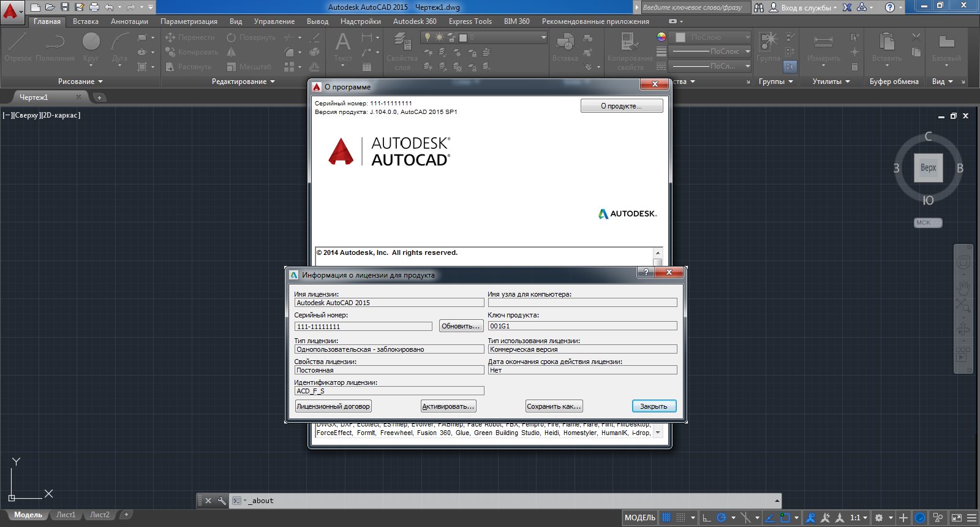Expand the Утилиты panel dropdown
This screenshot has width=980, height=527.
[831, 82]
